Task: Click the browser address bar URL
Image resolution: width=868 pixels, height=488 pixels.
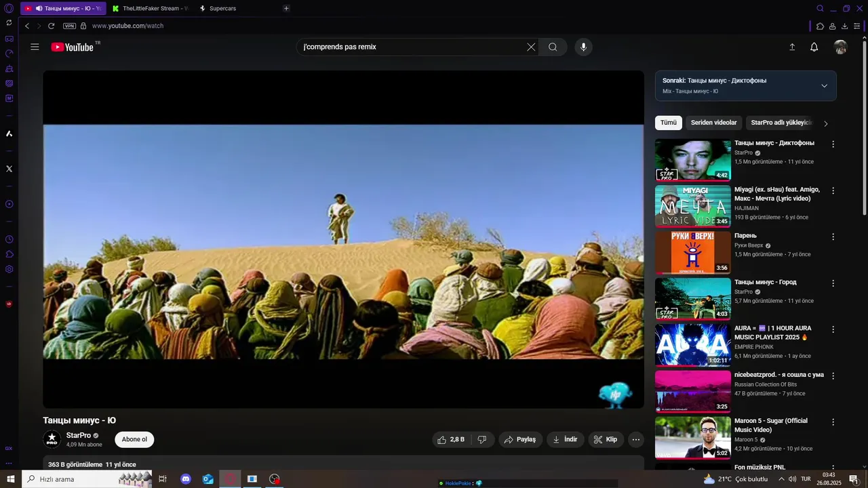Action: (x=127, y=26)
